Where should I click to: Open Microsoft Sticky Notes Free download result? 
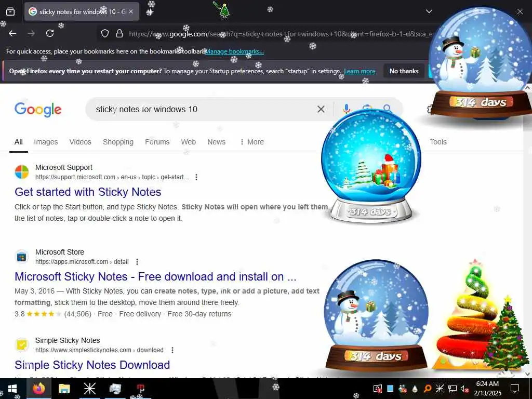click(155, 276)
